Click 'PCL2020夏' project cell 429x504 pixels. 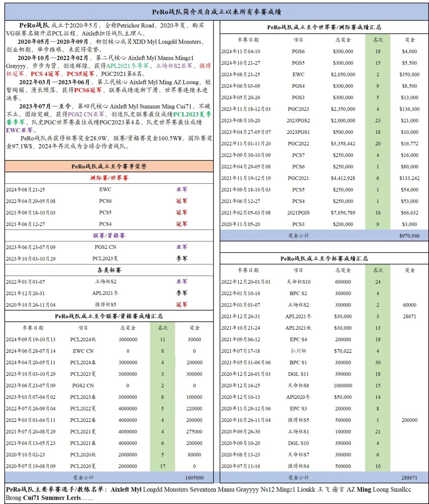[x=83, y=466]
